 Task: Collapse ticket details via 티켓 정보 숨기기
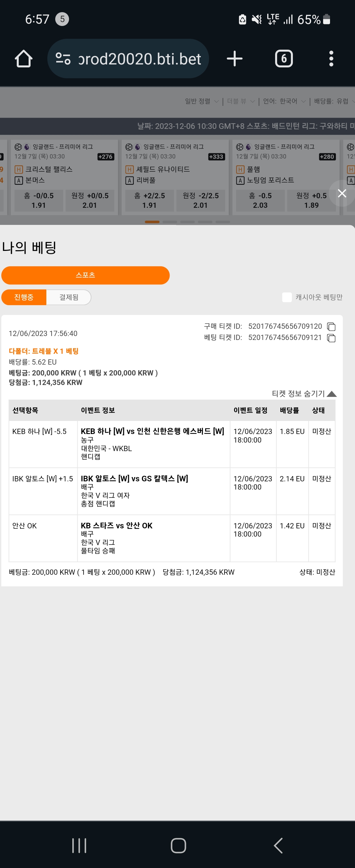coord(304,394)
